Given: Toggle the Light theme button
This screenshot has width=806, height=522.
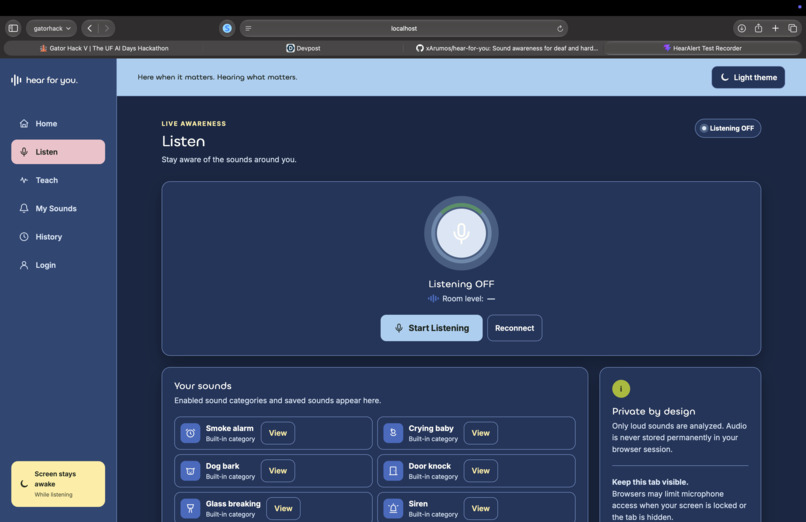Looking at the screenshot, I should click(748, 77).
